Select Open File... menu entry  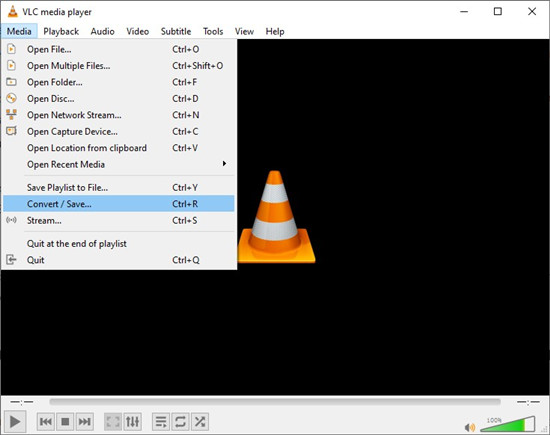tap(119, 49)
